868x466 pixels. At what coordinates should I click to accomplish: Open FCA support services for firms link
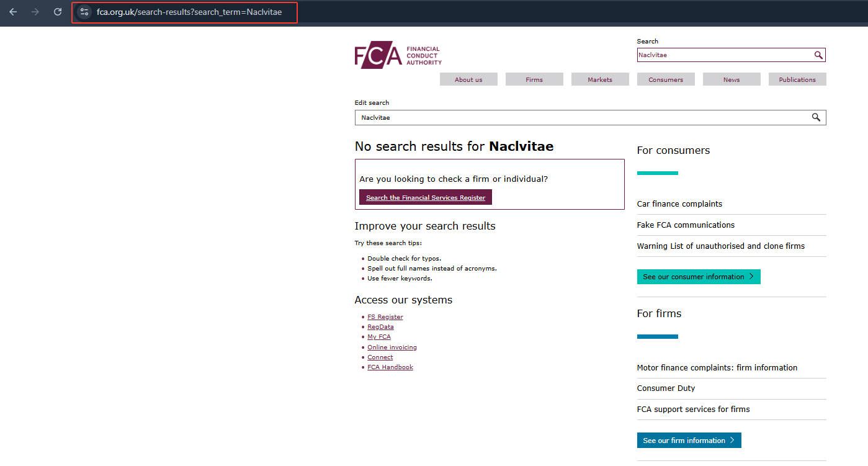693,410
